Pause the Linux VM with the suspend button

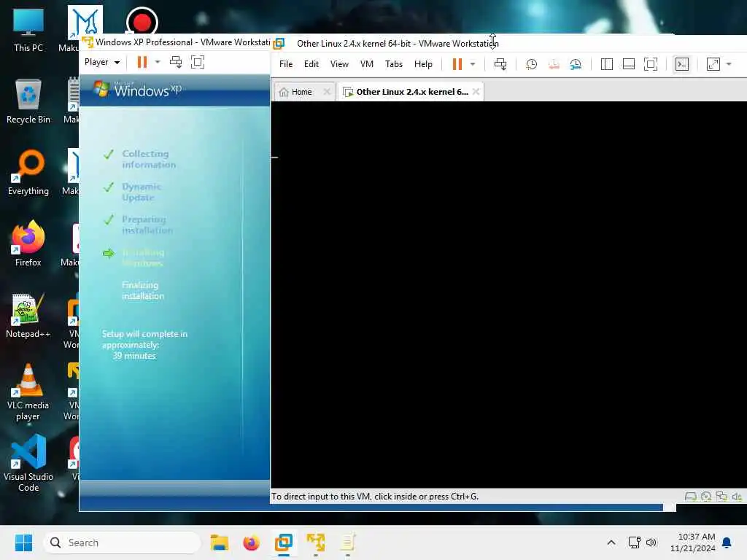coord(457,64)
